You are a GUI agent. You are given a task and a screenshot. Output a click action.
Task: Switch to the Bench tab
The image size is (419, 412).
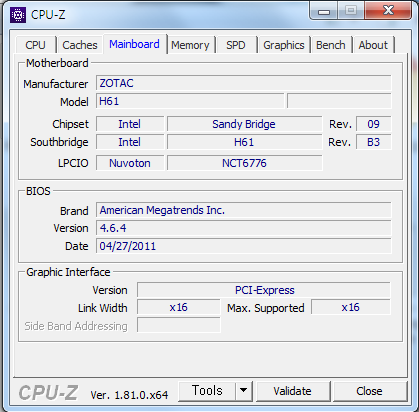click(x=331, y=45)
